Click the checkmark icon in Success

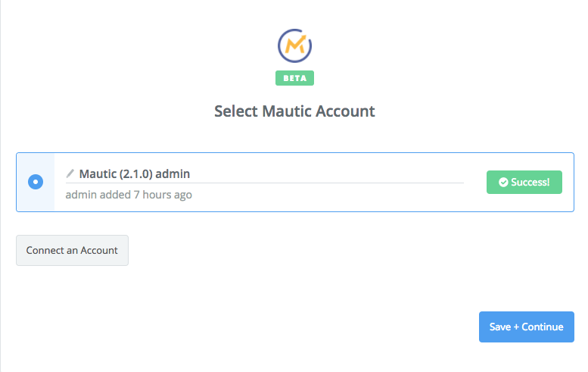(x=503, y=182)
